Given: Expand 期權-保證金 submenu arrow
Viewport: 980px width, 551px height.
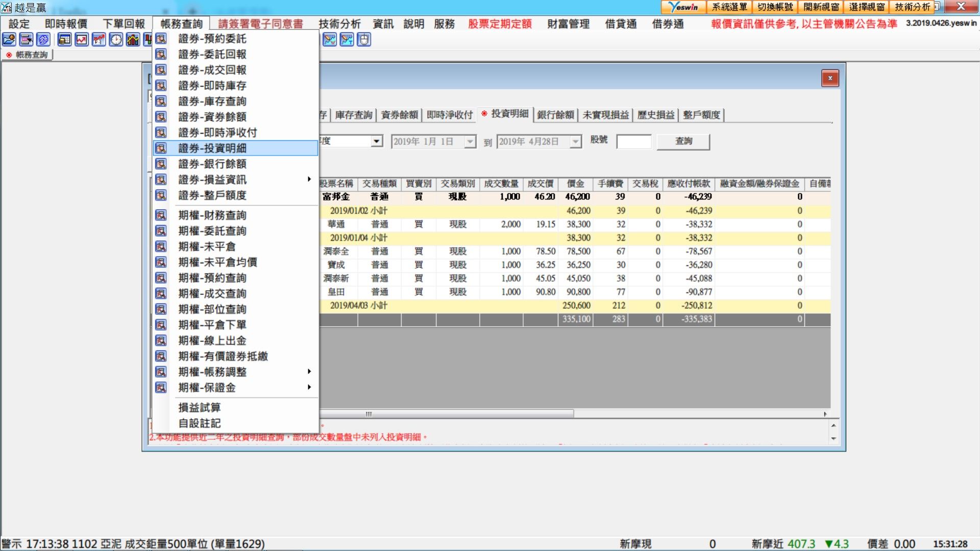Looking at the screenshot, I should click(309, 388).
